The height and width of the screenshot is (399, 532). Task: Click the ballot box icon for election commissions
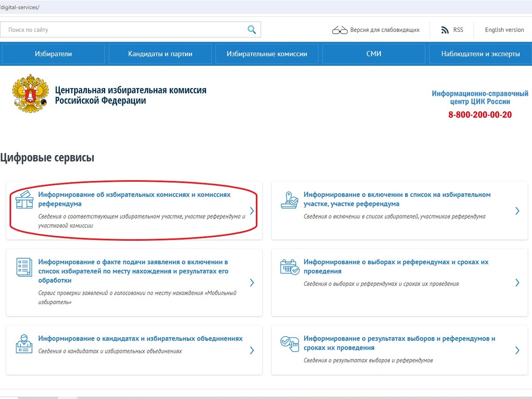[x=24, y=199]
